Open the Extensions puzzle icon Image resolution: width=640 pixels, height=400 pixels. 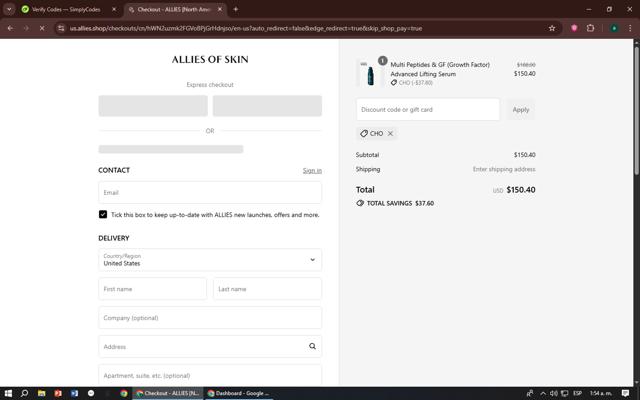click(590, 28)
